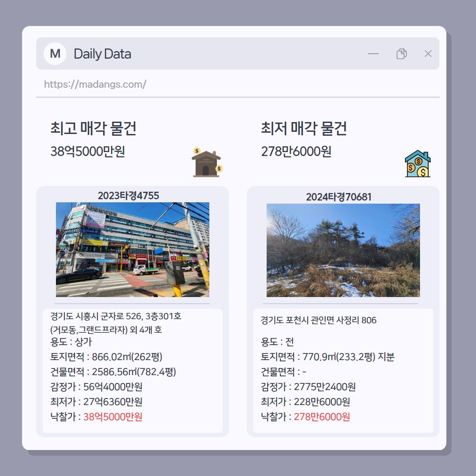Click the (거모동,그랜드프라자) 외 4개 호 line
Screen dimensions: 476x476
click(106, 329)
